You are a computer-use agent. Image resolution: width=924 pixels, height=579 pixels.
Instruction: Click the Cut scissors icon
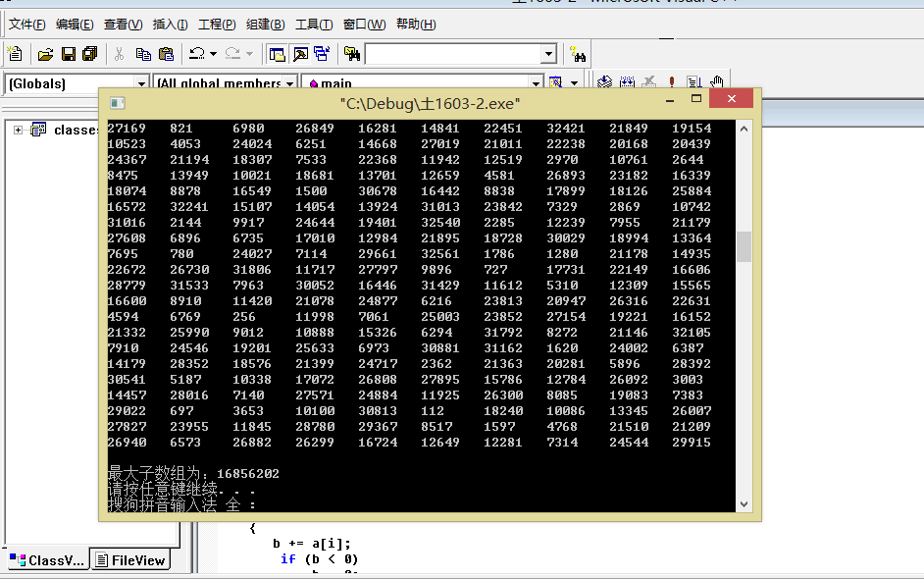point(119,54)
